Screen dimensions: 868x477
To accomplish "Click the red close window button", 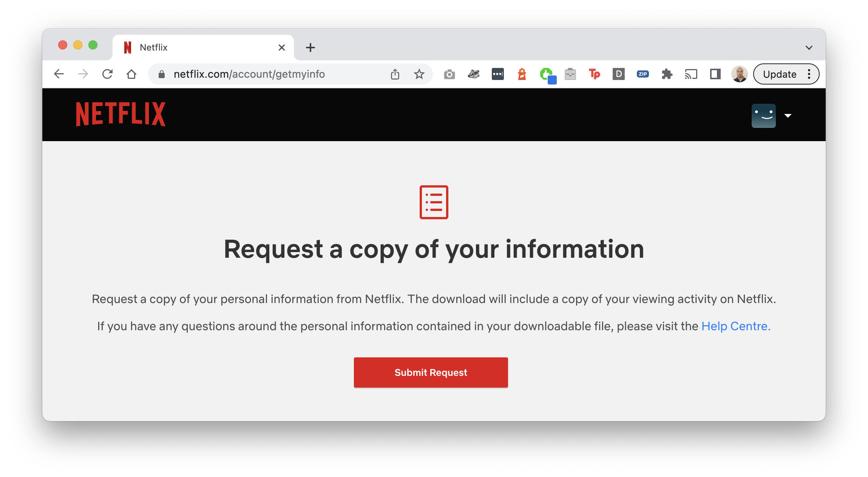I will click(x=63, y=45).
